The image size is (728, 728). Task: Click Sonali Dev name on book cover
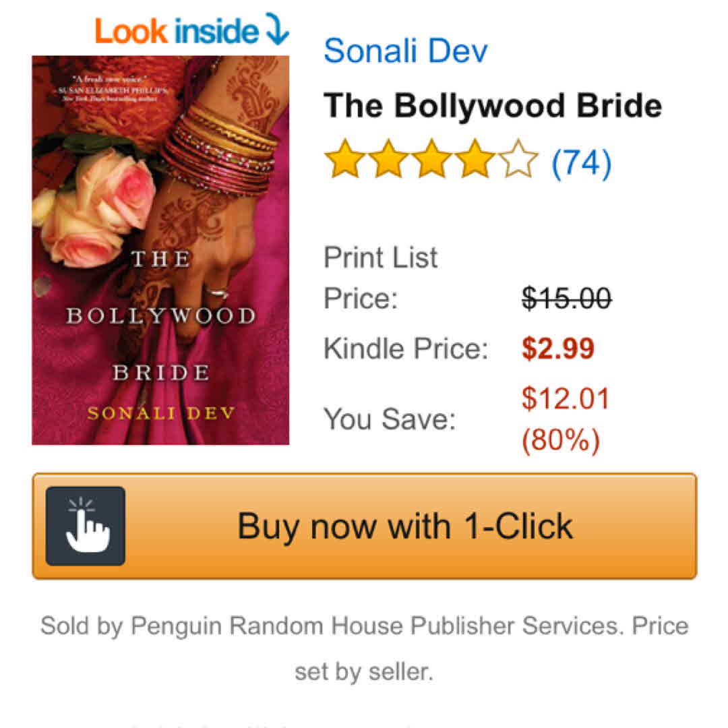pos(161,413)
